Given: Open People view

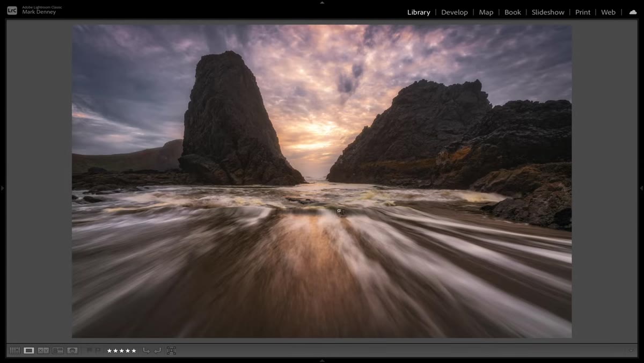Looking at the screenshot, I should pyautogui.click(x=72, y=351).
